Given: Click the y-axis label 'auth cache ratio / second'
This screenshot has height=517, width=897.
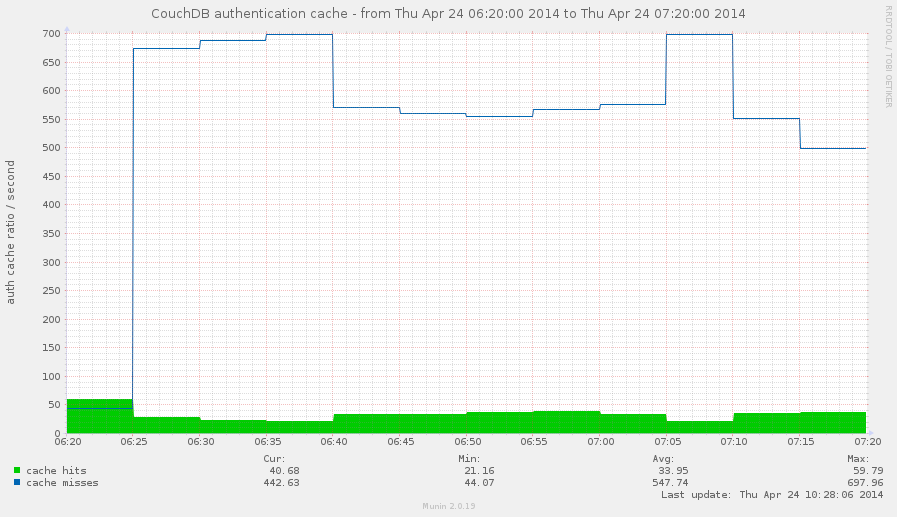Looking at the screenshot, I should pos(10,232).
